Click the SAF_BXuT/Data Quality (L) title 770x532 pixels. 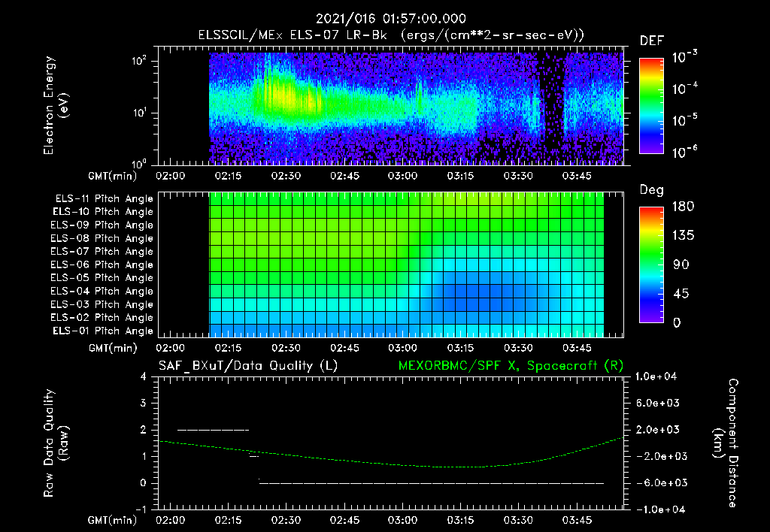(x=248, y=366)
